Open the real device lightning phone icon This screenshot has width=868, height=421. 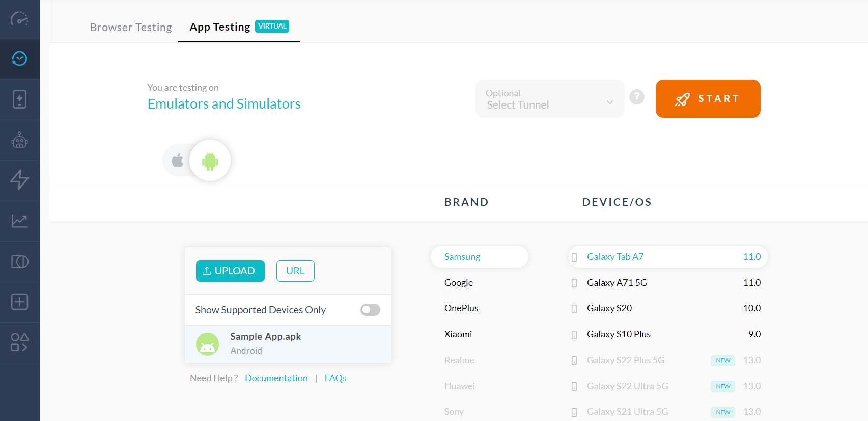coord(19,99)
